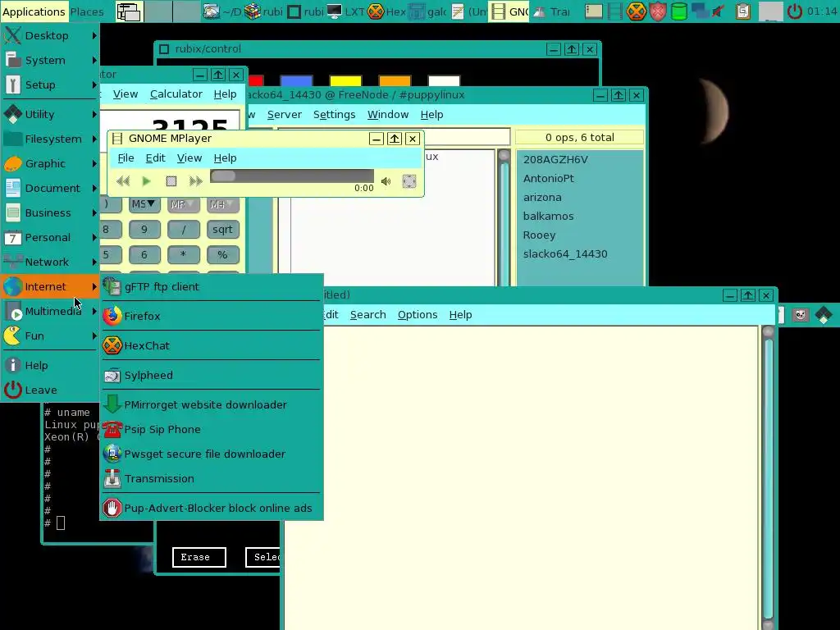
Task: Expand the System submenu
Action: click(x=50, y=60)
